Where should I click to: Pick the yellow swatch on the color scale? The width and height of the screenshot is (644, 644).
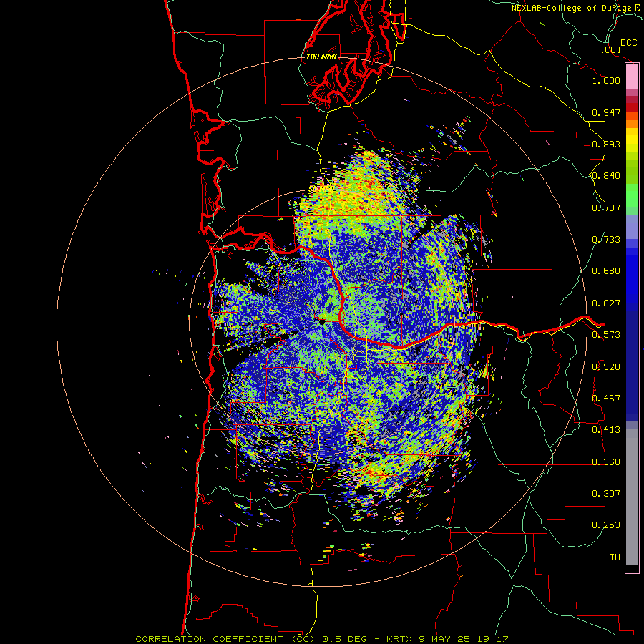(x=632, y=140)
